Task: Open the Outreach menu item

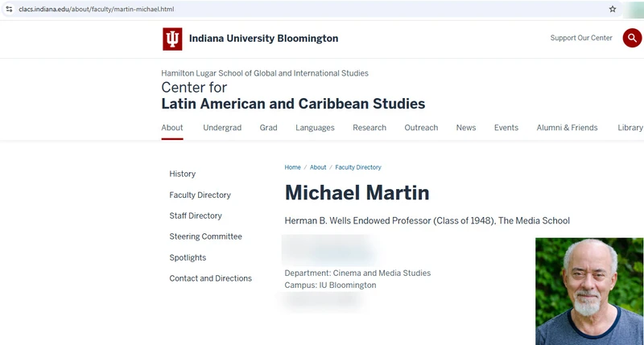Action: pos(421,128)
